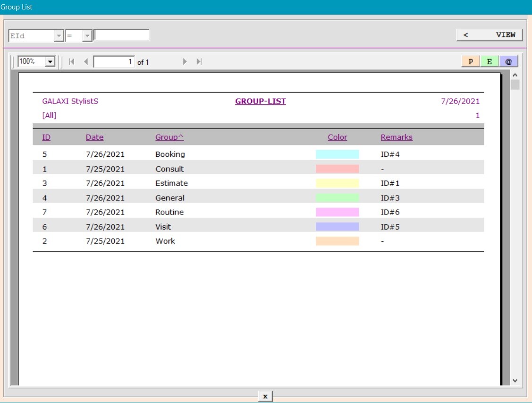
Task: Select the Routine group name
Action: pyautogui.click(x=169, y=212)
